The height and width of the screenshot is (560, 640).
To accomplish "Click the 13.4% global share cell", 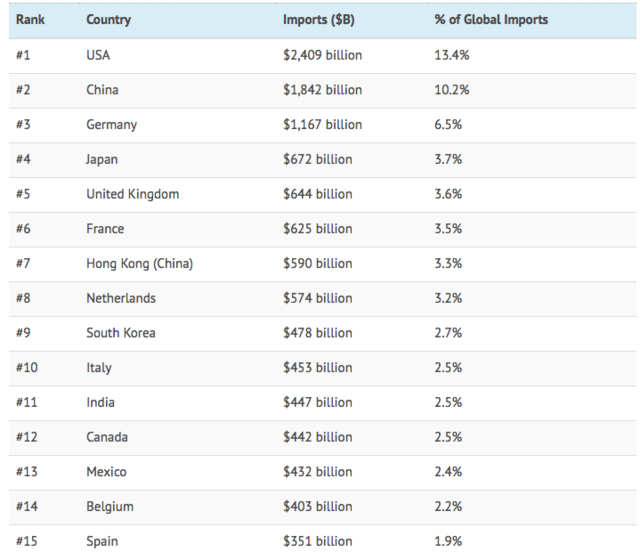I will 452,55.
